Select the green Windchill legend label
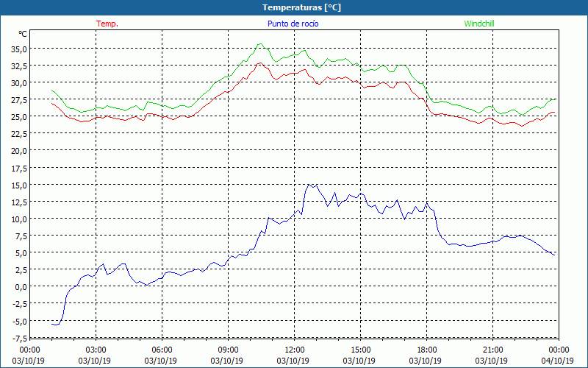588x368 pixels. point(479,24)
